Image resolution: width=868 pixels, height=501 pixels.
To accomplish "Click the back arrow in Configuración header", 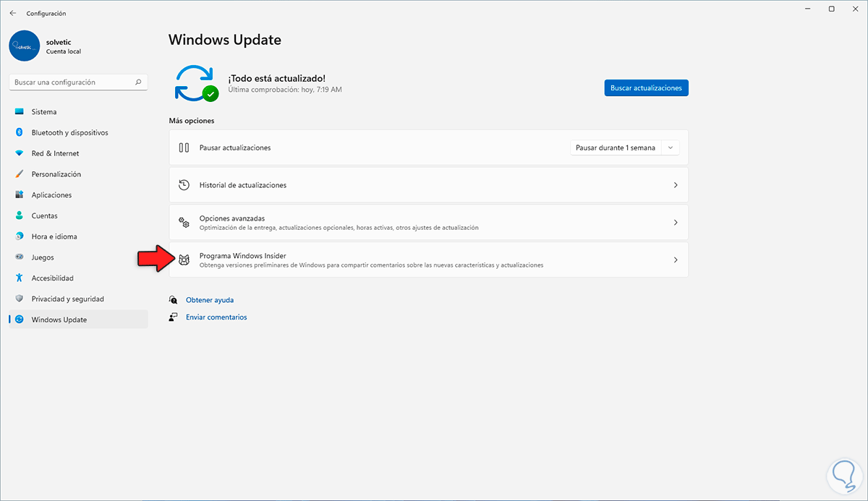I will (13, 13).
